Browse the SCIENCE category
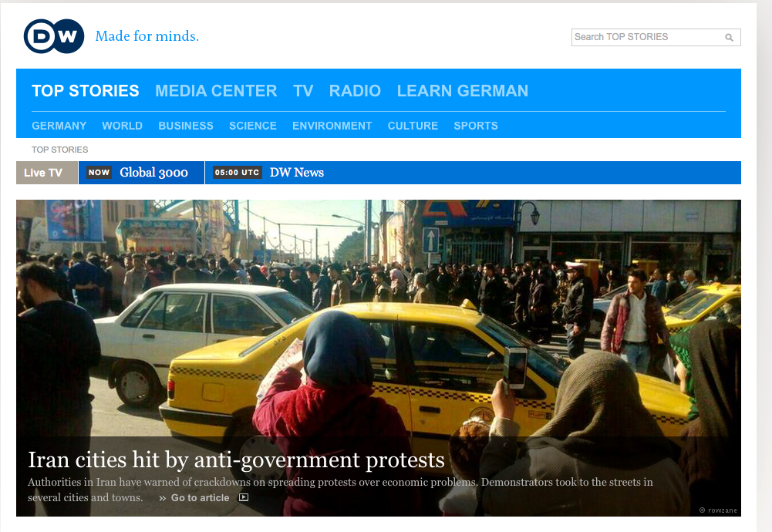 point(252,126)
